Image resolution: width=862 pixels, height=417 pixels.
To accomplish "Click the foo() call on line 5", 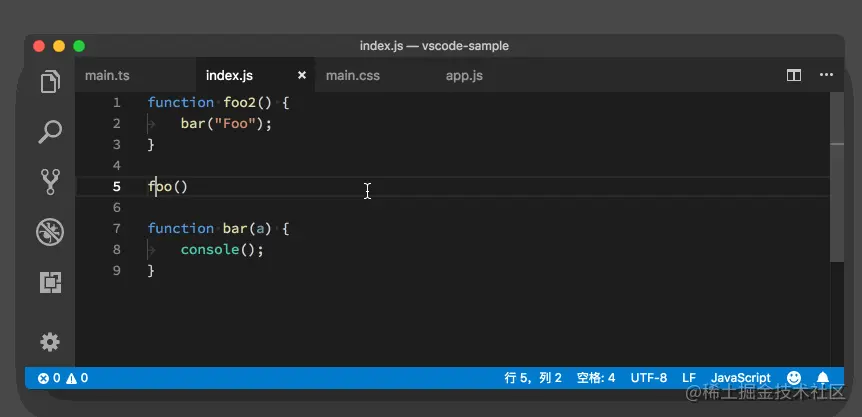I will [168, 187].
